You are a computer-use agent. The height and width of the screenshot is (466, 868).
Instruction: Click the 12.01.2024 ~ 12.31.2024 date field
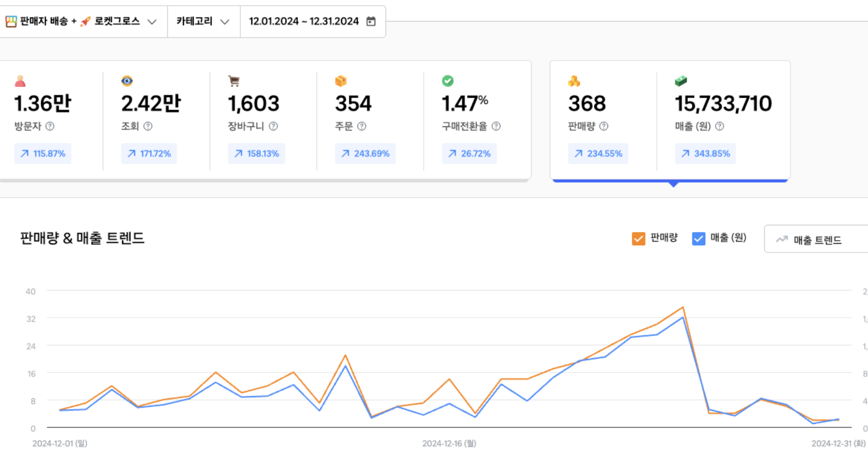coord(304,22)
